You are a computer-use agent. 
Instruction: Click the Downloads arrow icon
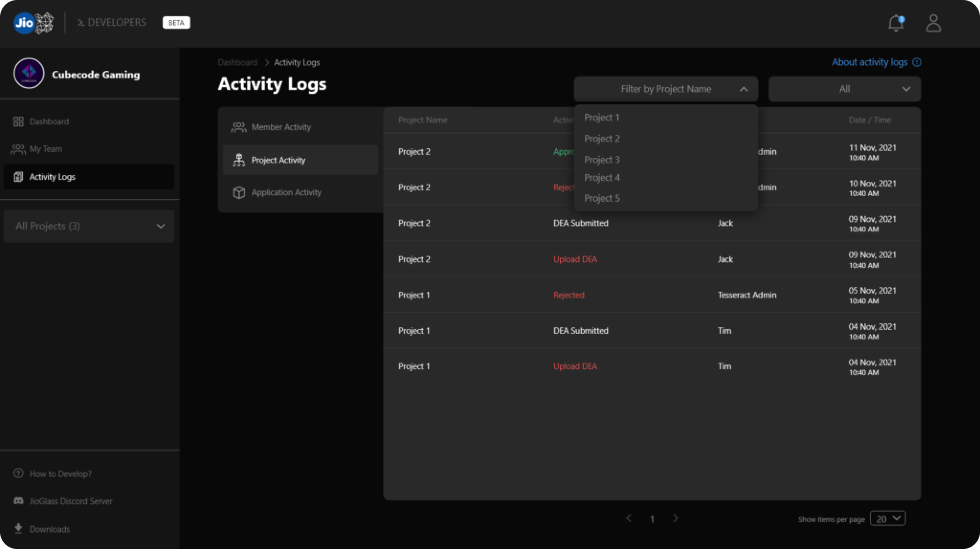pyautogui.click(x=18, y=528)
